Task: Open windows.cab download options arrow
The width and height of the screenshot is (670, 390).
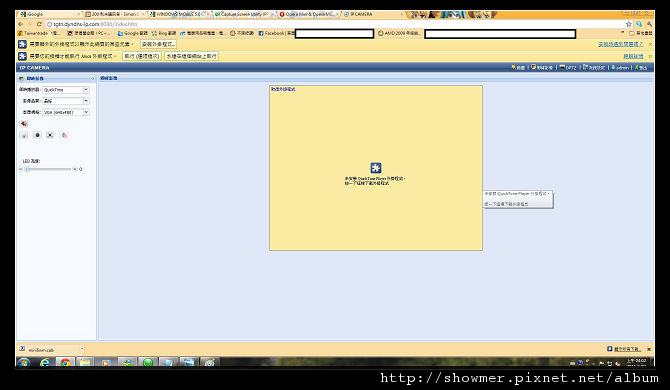Action: (82, 349)
